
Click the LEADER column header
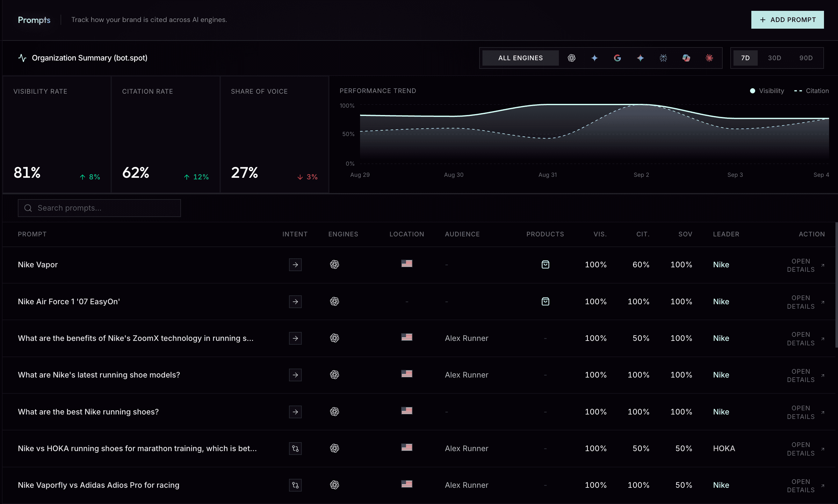point(726,234)
